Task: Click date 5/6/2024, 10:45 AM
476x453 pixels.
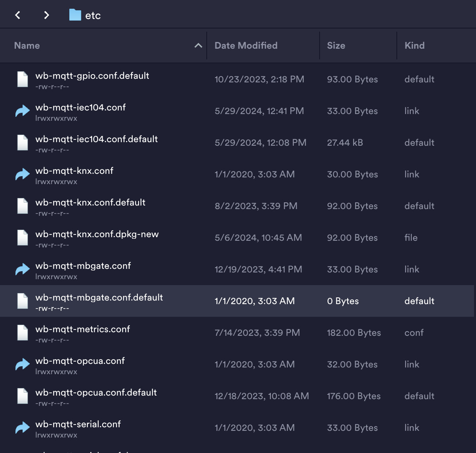Action: tap(258, 238)
